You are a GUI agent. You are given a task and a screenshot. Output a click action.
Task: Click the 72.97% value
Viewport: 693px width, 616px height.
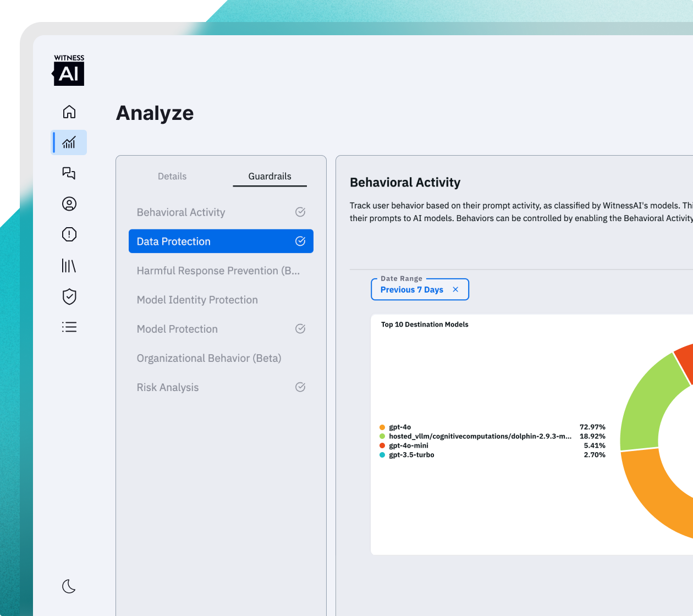coord(592,427)
